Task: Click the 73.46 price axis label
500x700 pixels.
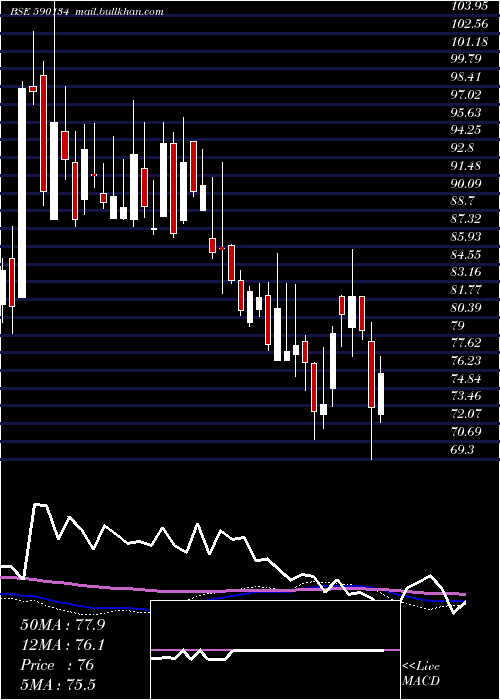Action: (467, 396)
